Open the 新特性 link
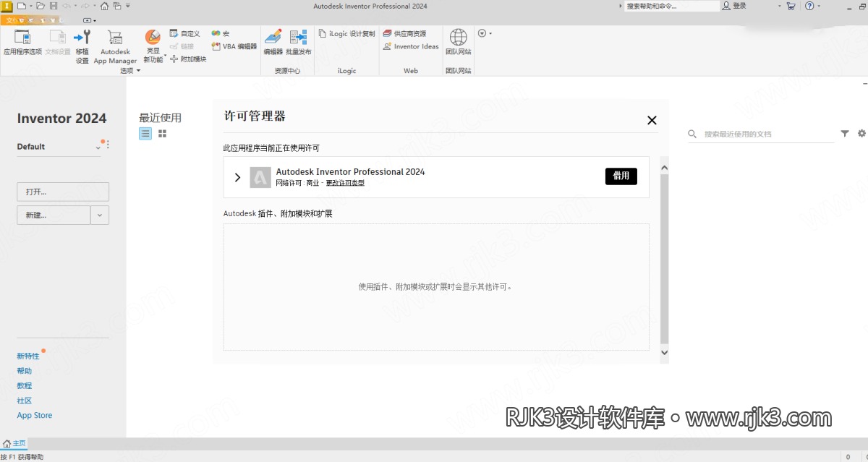 (x=28, y=356)
